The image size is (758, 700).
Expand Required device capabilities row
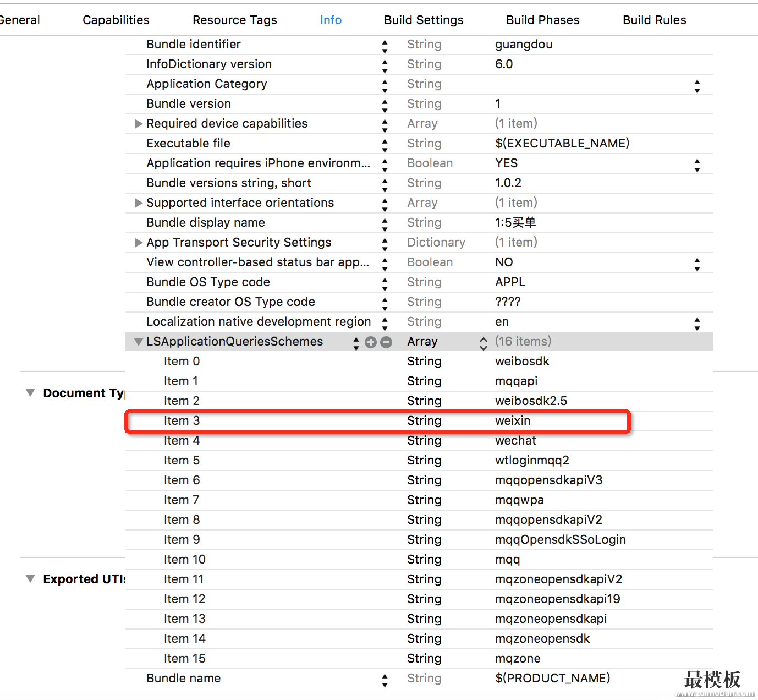point(139,124)
